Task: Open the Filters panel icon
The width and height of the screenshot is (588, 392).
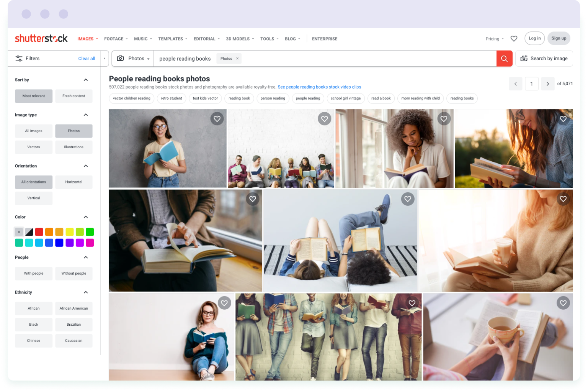Action: 19,58
